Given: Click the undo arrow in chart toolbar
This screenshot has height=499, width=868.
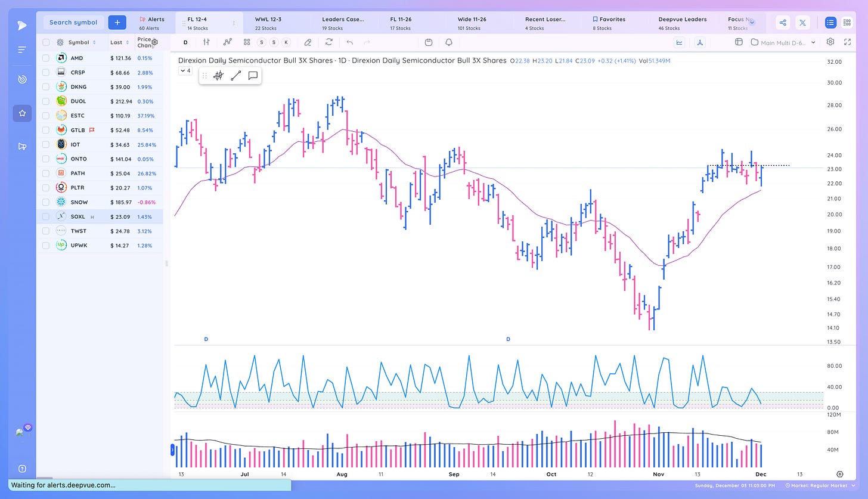Looking at the screenshot, I should 349,42.
